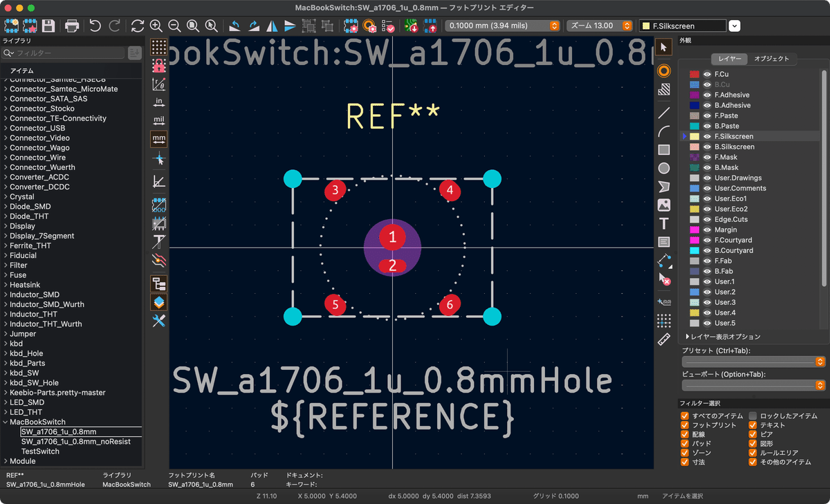Uncheck the テキスト filter checkbox

[x=753, y=425]
